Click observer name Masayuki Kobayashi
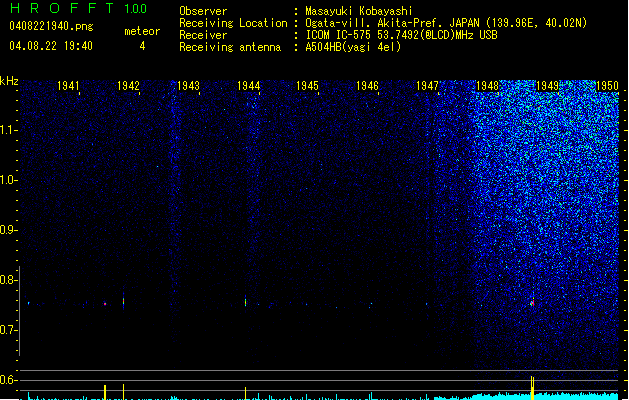This screenshot has height=400, width=629. click(359, 11)
